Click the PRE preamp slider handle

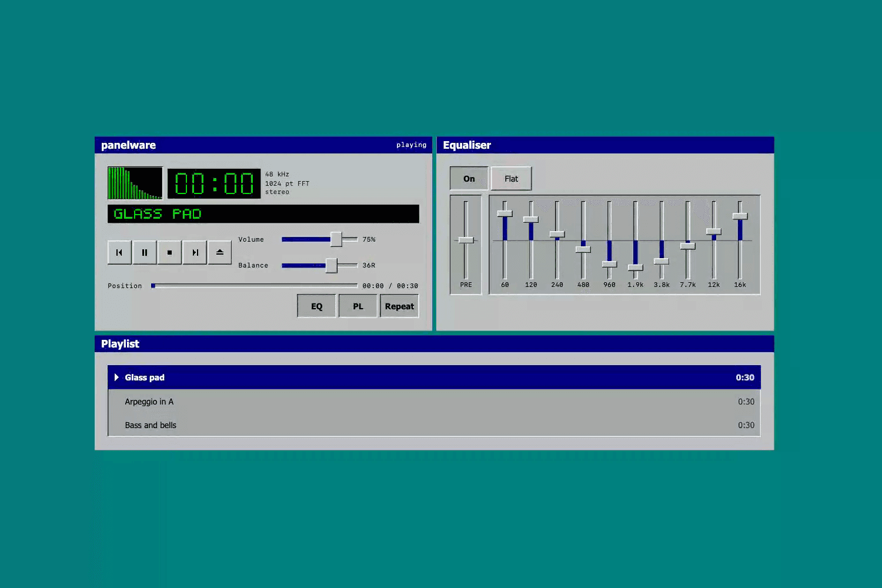pos(466,240)
